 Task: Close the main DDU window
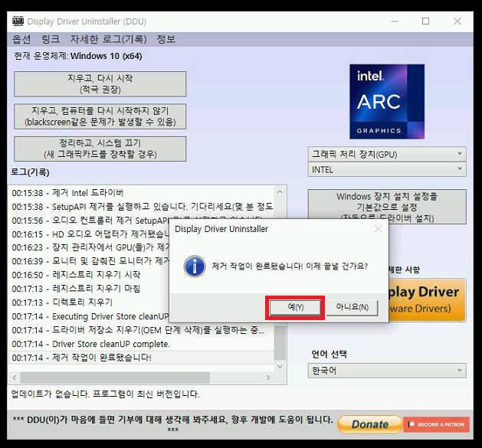coord(457,21)
